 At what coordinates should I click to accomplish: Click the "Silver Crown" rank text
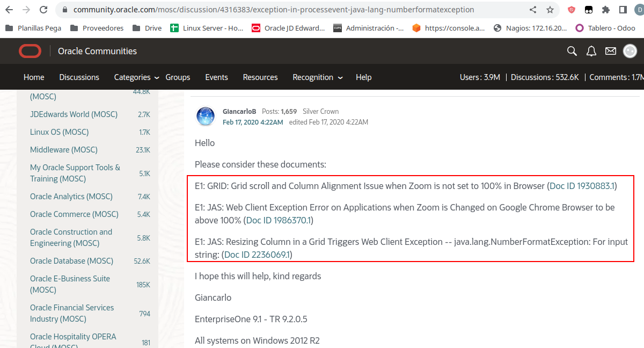[x=320, y=112]
